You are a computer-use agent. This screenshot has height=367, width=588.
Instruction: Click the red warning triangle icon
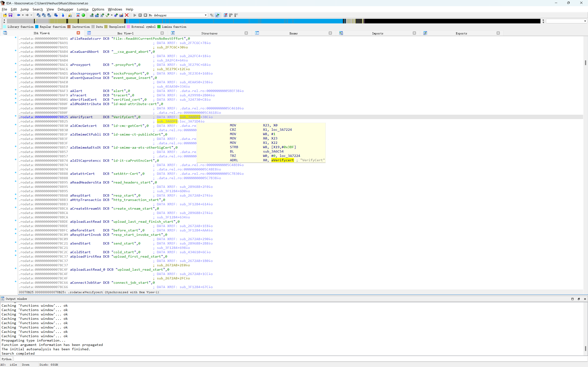[78, 15]
